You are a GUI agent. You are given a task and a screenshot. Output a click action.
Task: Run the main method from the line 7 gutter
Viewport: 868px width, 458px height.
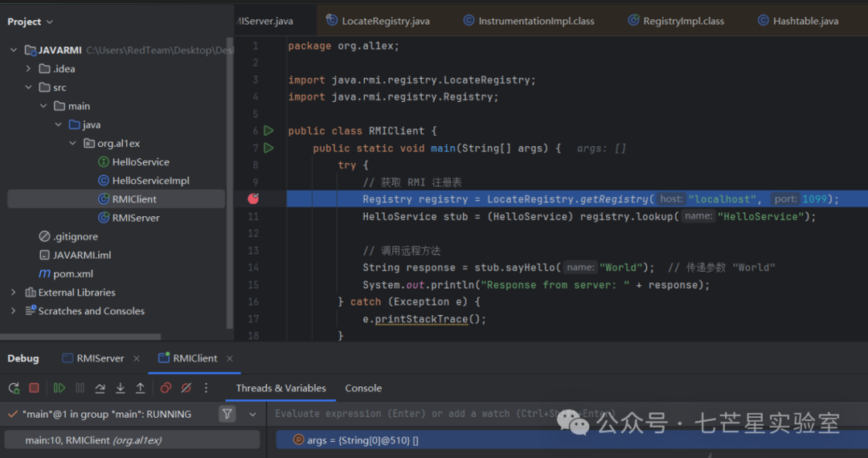pyautogui.click(x=268, y=148)
